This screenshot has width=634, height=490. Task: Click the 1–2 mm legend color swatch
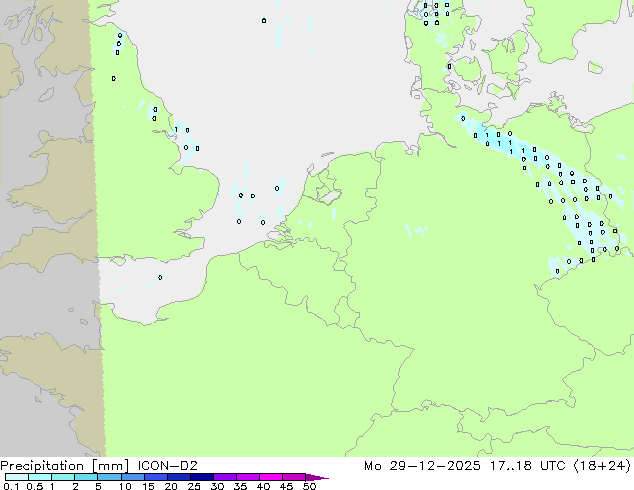(x=63, y=477)
